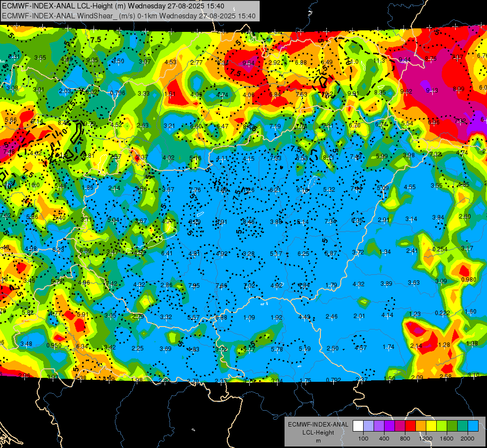The width and height of the screenshot is (487, 448).
Task: Click the wind shear value '4.57'
Action: (x=361, y=347)
